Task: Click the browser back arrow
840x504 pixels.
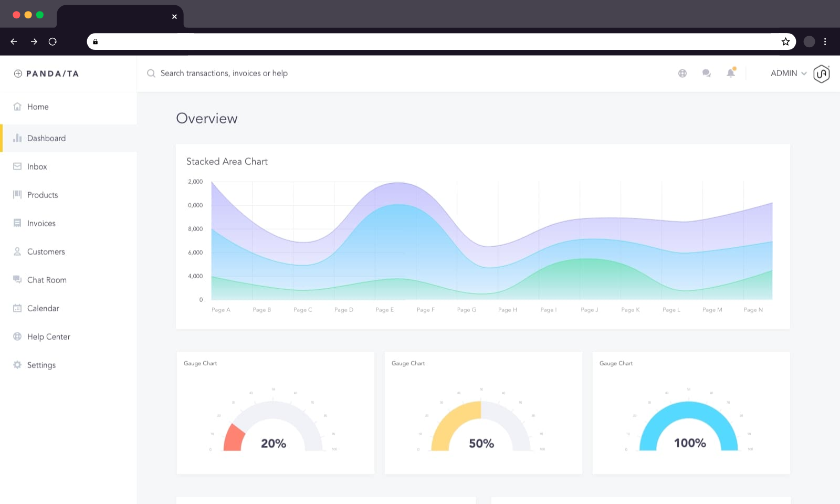Action: (14, 41)
